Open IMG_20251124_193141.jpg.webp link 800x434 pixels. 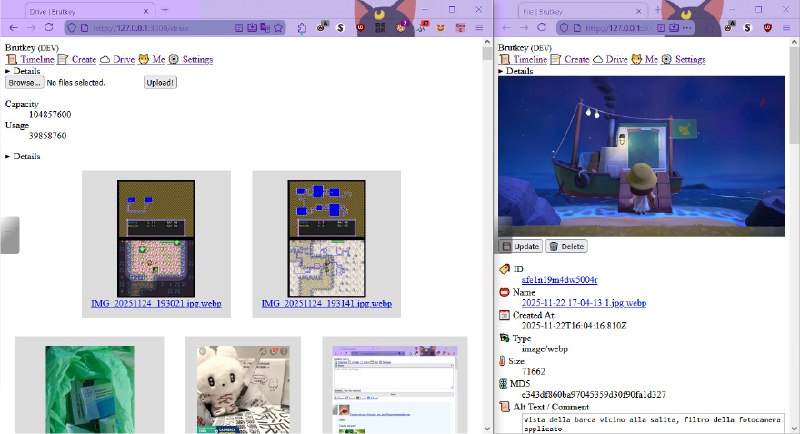(327, 304)
